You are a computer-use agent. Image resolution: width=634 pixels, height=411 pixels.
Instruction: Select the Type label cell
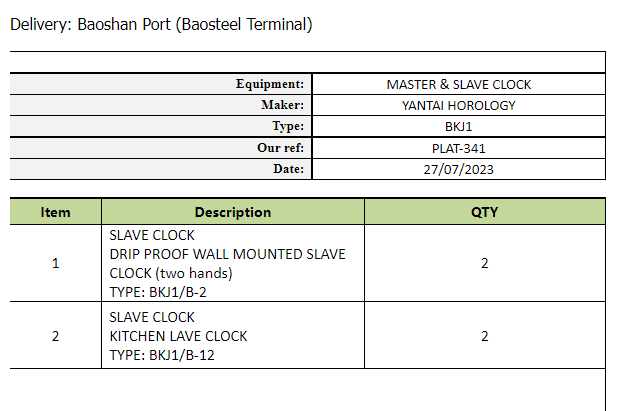click(x=161, y=126)
